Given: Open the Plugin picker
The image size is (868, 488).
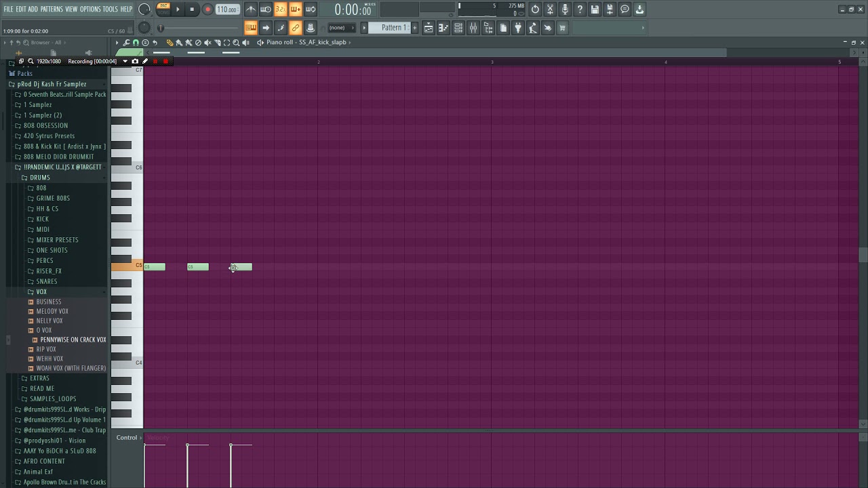Looking at the screenshot, I should click(518, 28).
